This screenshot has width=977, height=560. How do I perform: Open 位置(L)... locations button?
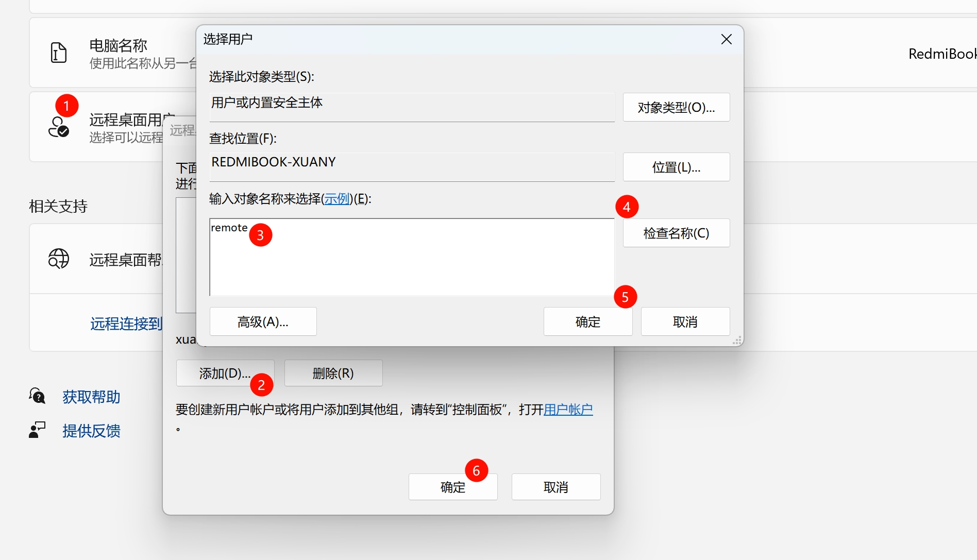pyautogui.click(x=676, y=167)
